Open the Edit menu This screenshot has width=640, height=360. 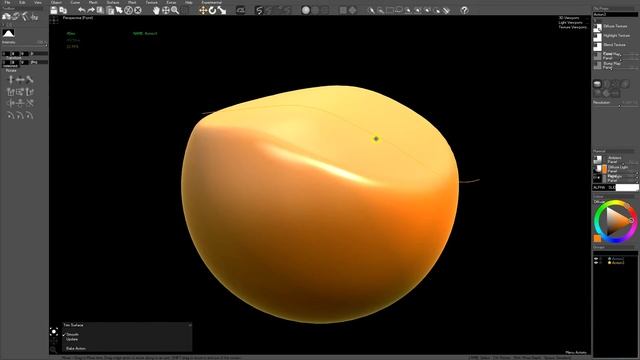22,2
